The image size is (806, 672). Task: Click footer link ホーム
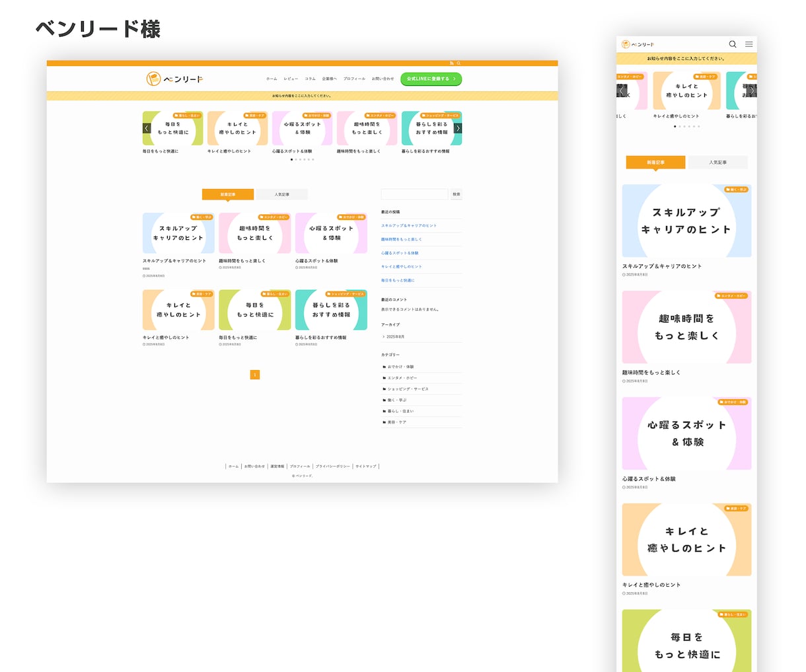pos(233,467)
